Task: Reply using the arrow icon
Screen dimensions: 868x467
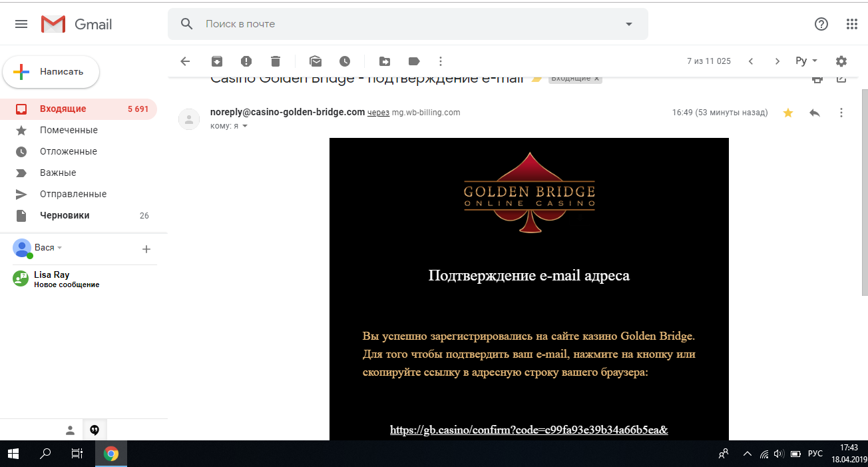Action: (815, 113)
